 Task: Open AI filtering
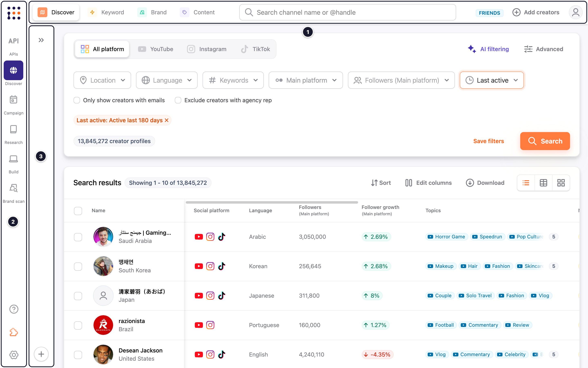point(488,49)
